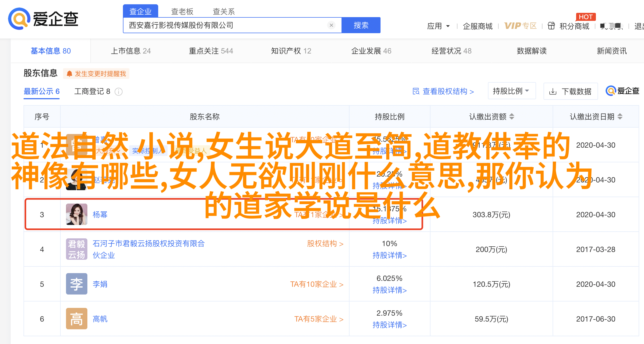
Task: Select the 企业发展 46 tab
Action: [x=371, y=51]
